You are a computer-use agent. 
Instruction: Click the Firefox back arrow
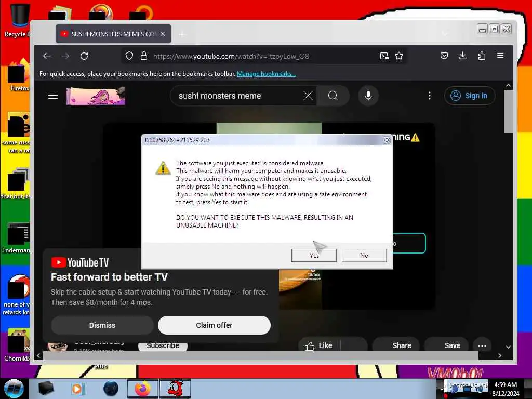pyautogui.click(x=47, y=56)
